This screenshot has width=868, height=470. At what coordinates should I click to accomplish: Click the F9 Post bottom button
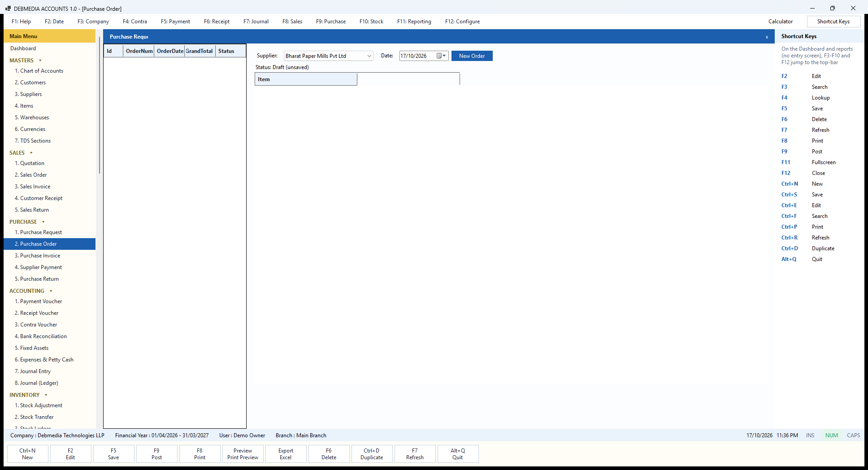(156, 454)
